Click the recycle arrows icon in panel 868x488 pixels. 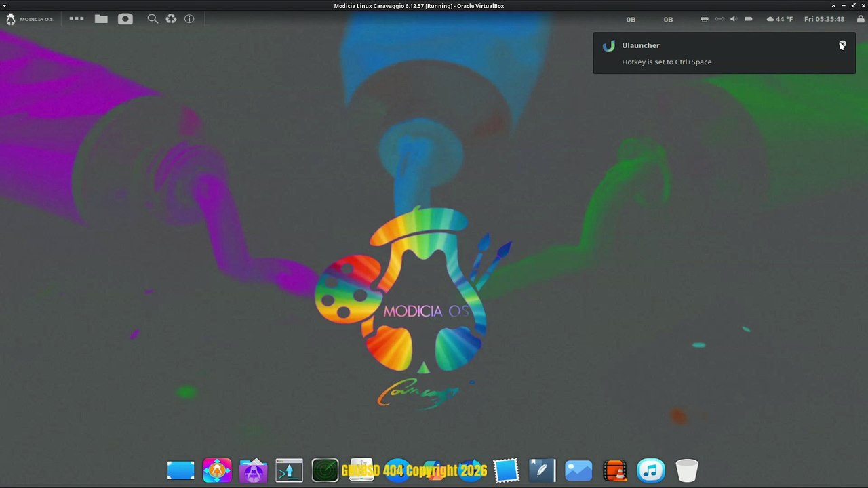tap(171, 19)
